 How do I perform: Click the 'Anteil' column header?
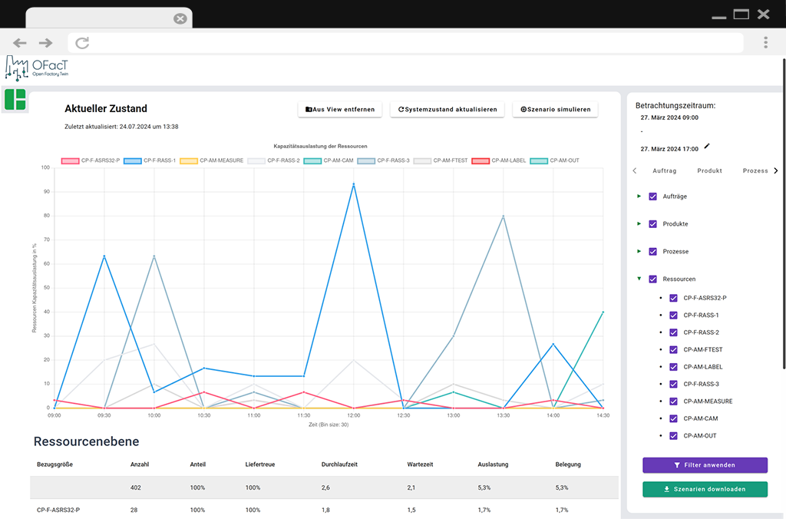197,464
